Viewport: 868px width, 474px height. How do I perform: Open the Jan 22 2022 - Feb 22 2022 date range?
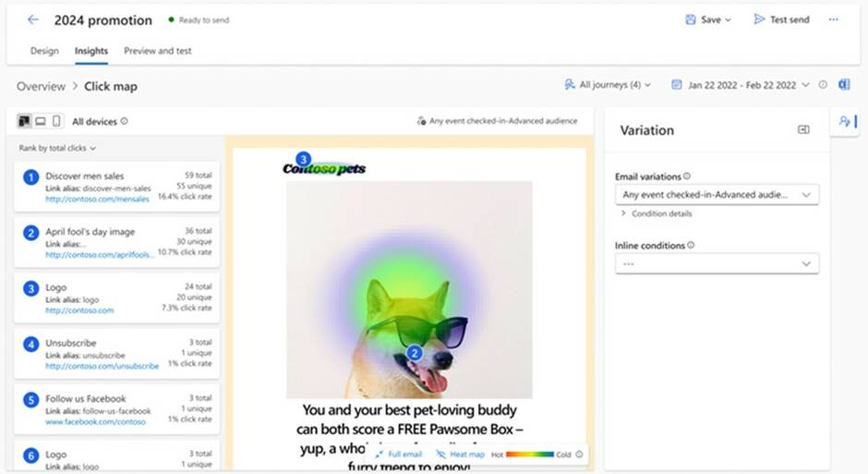(741, 85)
